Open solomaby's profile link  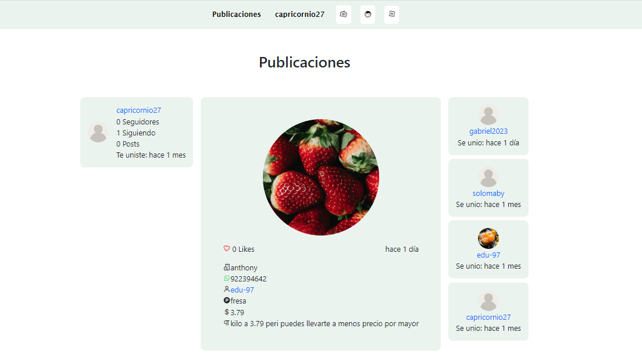[488, 193]
